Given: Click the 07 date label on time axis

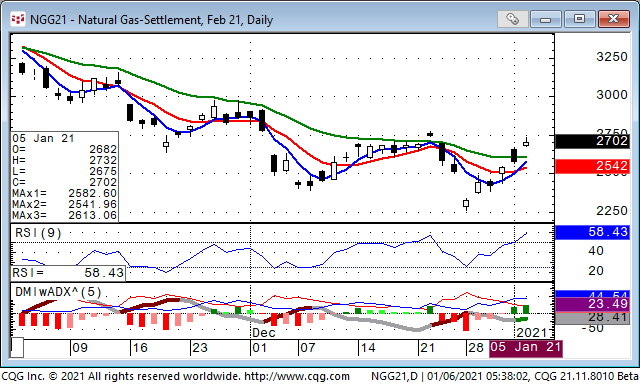Looking at the screenshot, I should [307, 348].
